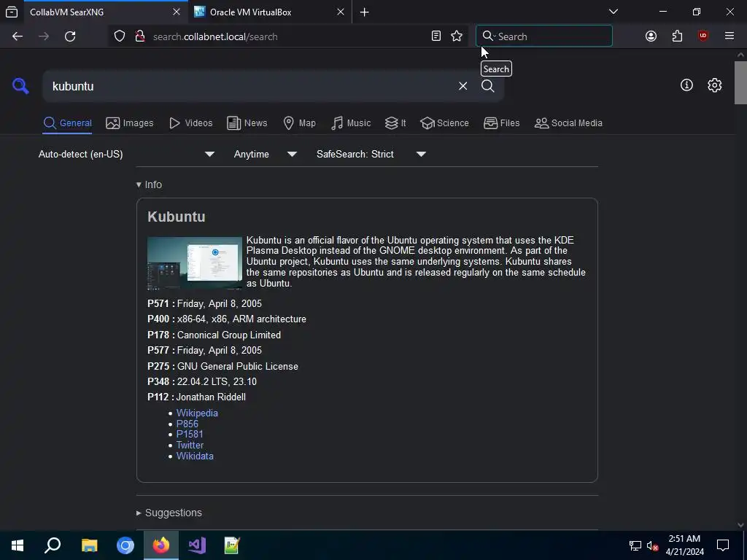Switch to the Files category tab
The image size is (747, 560).
click(502, 122)
